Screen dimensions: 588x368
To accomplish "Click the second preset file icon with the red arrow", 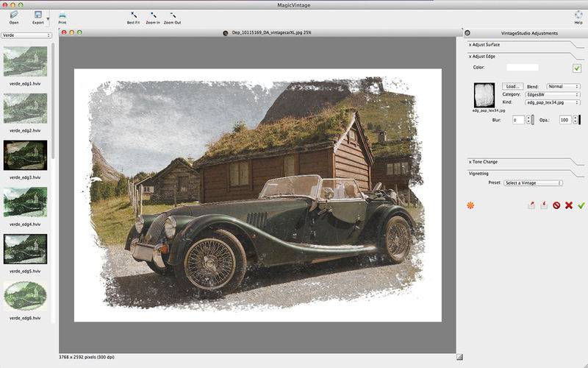I will tap(544, 205).
